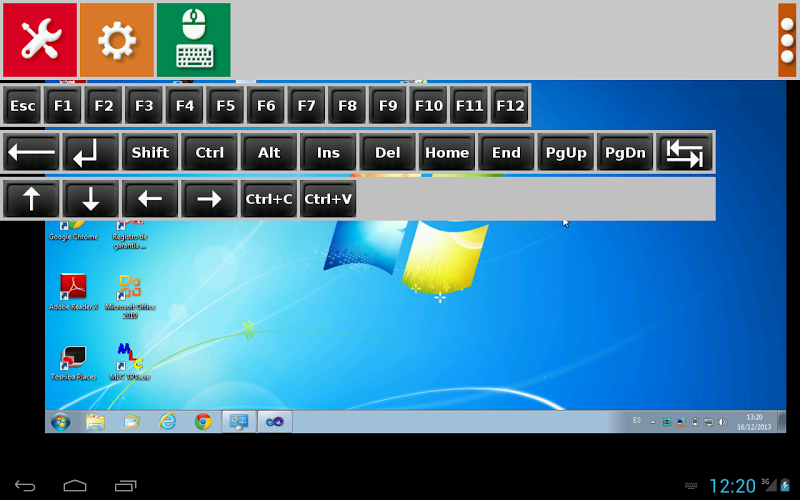
Task: Tap the F9 function key
Action: (388, 106)
